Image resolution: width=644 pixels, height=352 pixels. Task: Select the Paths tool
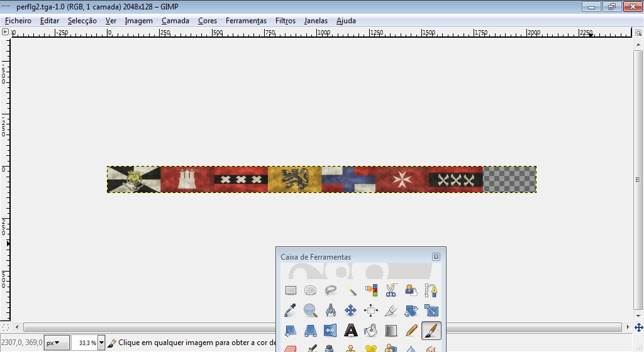[431, 290]
